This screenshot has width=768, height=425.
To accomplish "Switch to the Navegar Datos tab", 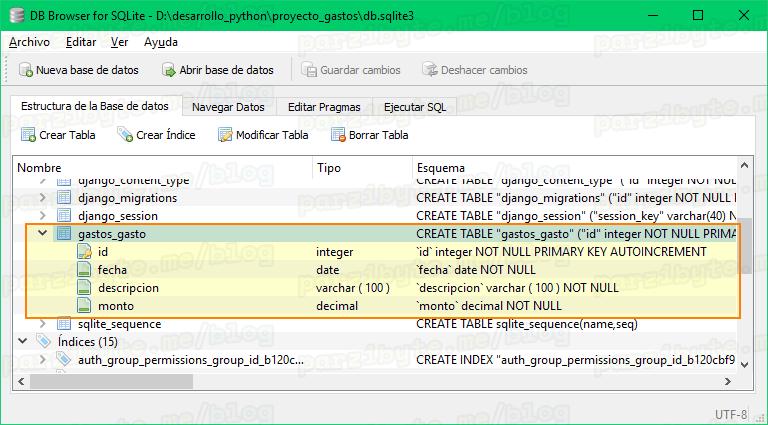I will [x=228, y=107].
